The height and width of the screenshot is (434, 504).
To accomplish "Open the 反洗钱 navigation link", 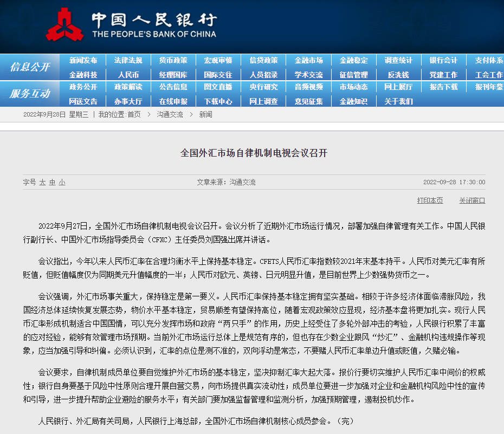I will click(398, 75).
